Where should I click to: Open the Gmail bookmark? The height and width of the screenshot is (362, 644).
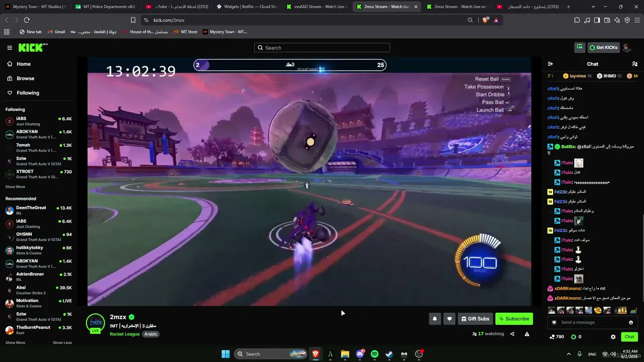click(x=56, y=32)
